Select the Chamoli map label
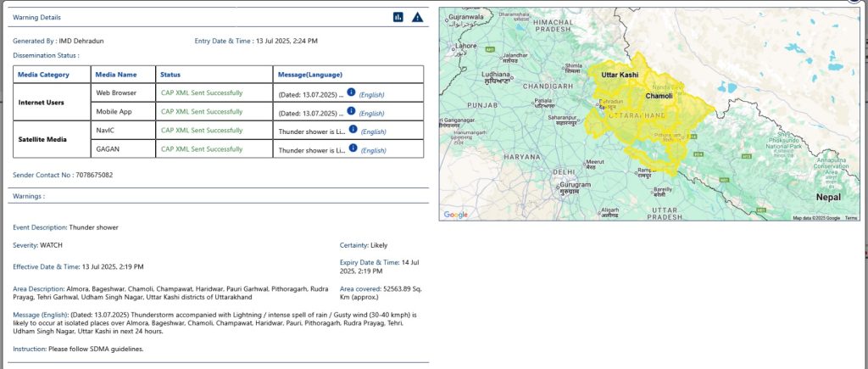The width and height of the screenshot is (868, 369). [x=659, y=96]
